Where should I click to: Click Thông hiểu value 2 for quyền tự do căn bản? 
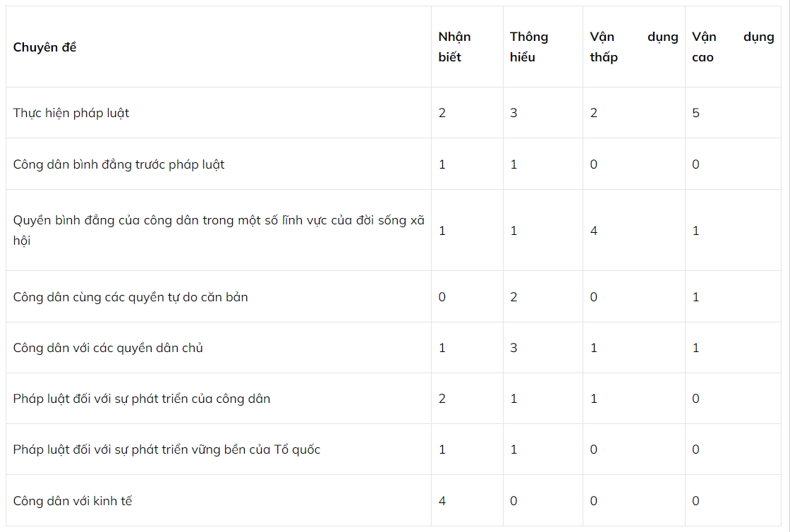(x=513, y=297)
